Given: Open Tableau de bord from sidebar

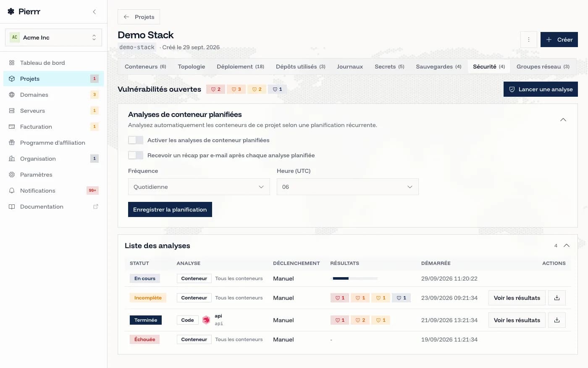Looking at the screenshot, I should click(x=53, y=63).
